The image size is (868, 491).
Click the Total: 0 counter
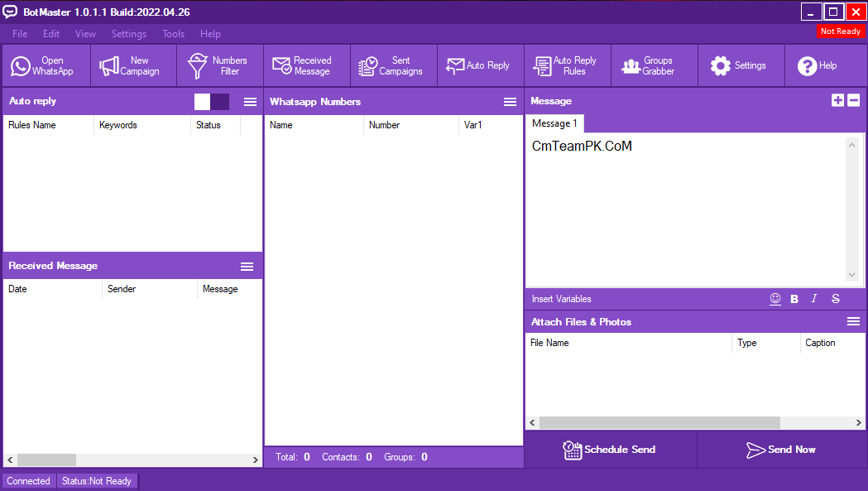[x=293, y=457]
